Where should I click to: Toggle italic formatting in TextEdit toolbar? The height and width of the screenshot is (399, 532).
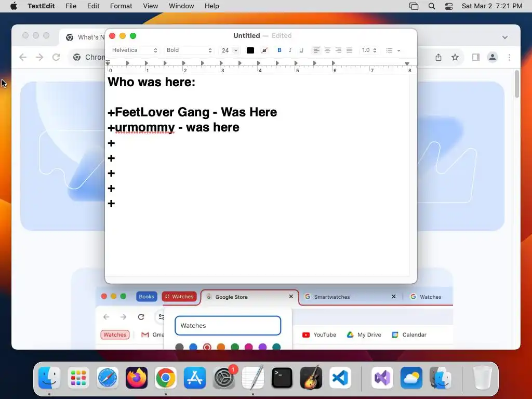(x=290, y=50)
